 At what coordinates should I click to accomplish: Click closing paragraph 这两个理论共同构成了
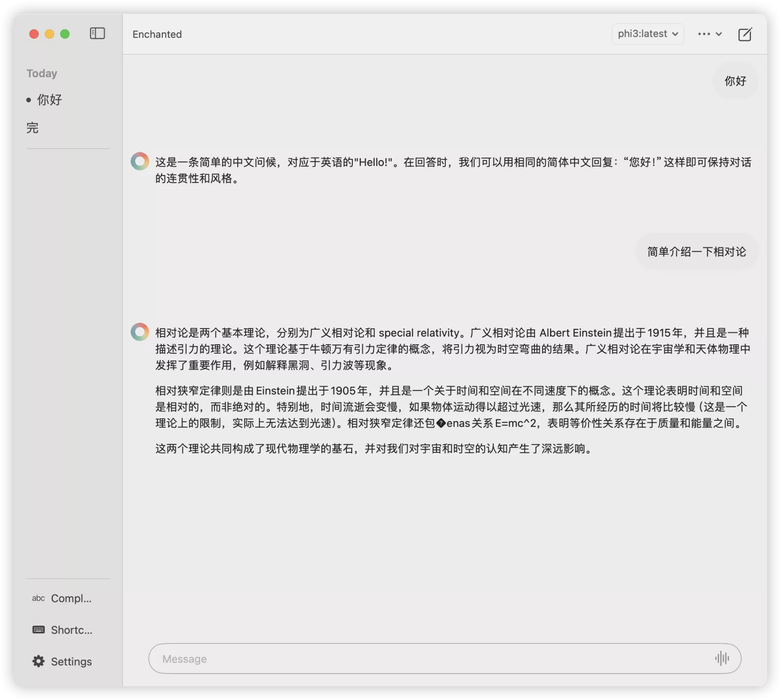pyautogui.click(x=375, y=449)
